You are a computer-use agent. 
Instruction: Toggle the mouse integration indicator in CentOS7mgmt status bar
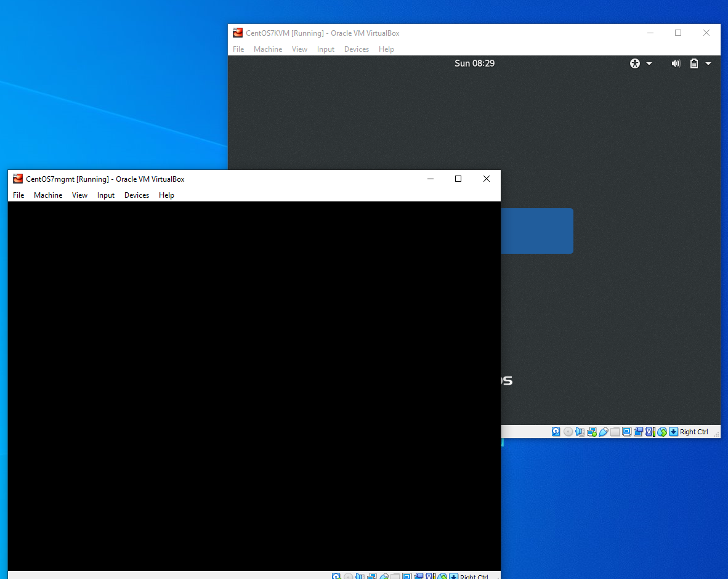point(442,576)
